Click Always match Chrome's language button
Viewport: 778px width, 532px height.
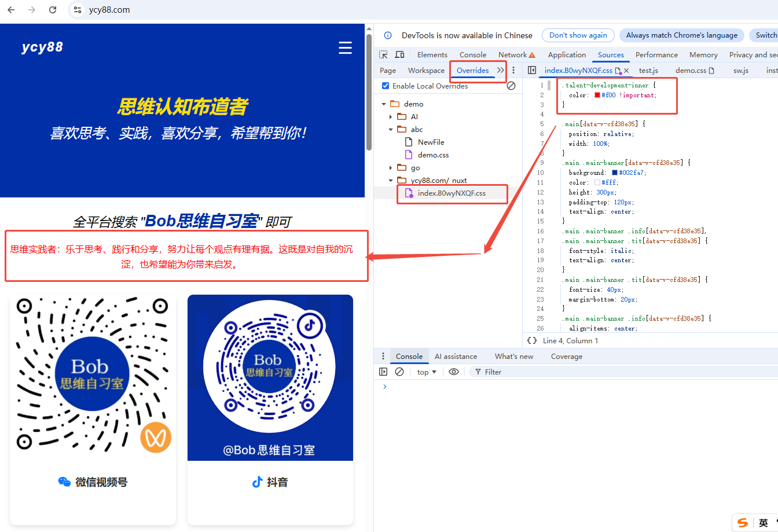click(681, 35)
